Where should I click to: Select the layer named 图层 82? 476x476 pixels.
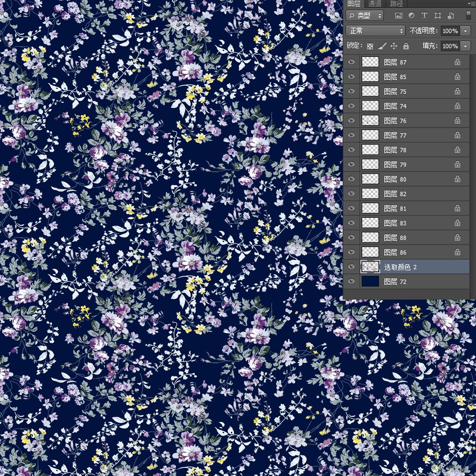[x=406, y=194]
